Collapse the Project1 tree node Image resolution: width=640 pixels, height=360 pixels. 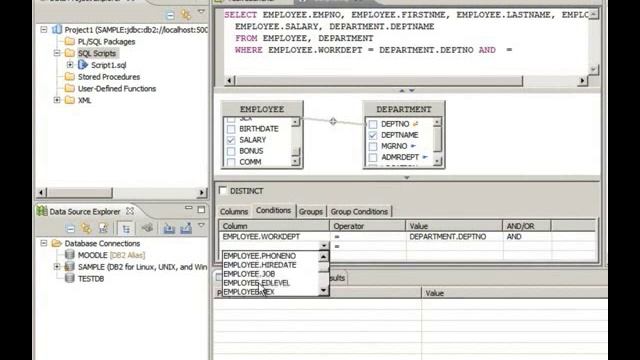44,30
